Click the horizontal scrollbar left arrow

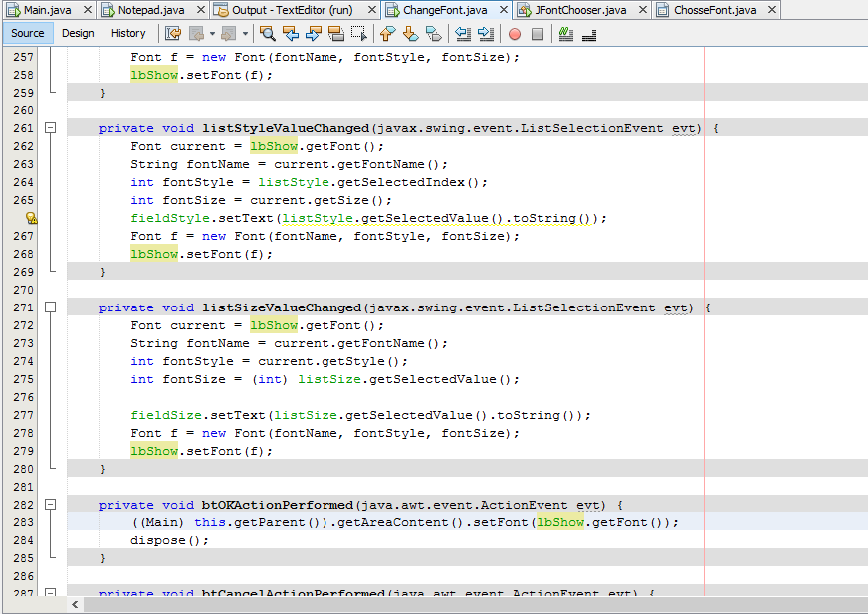(75, 604)
